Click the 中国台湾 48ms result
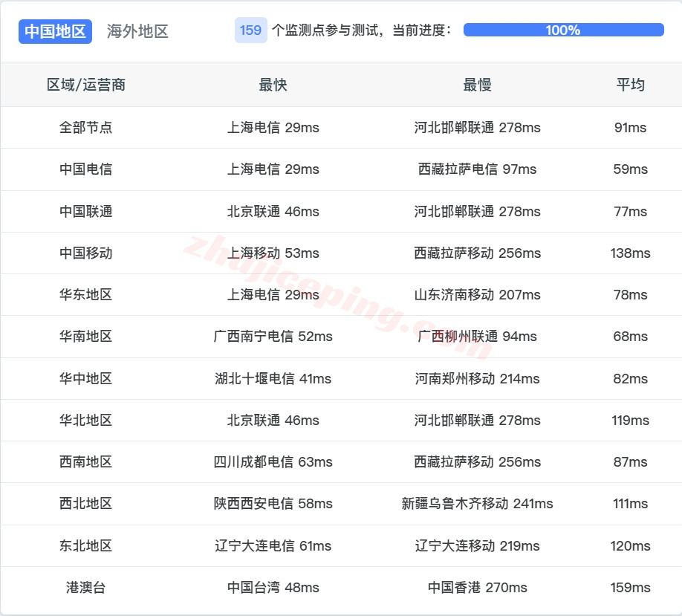 coord(273,587)
